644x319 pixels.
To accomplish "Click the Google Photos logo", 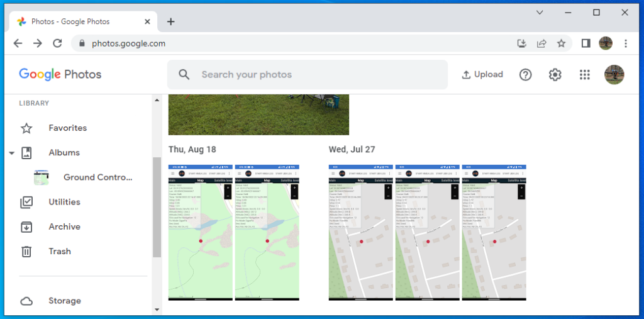I will click(60, 74).
